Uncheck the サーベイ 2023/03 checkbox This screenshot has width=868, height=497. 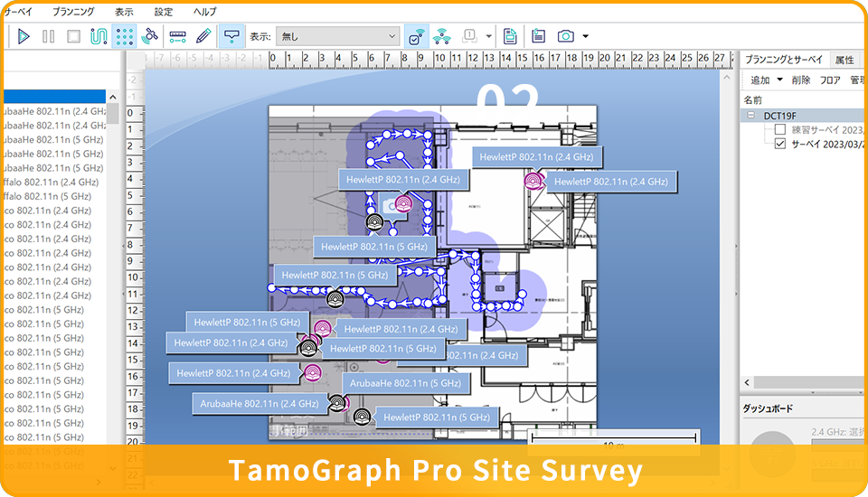[x=781, y=144]
